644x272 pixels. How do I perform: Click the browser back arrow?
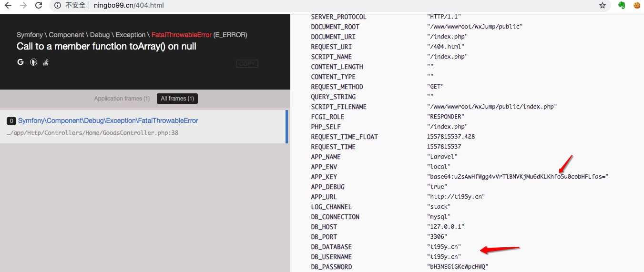(8, 6)
